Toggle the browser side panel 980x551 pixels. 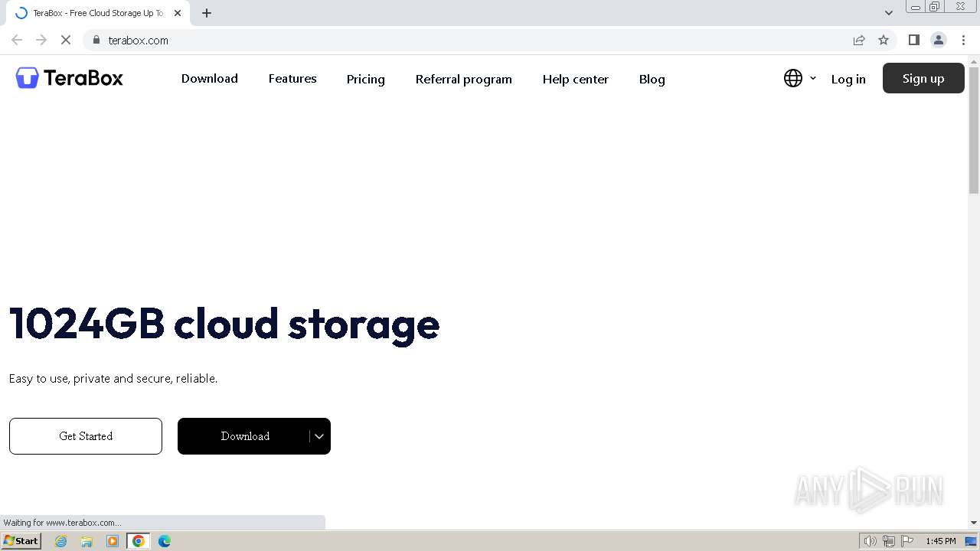pyautogui.click(x=914, y=40)
